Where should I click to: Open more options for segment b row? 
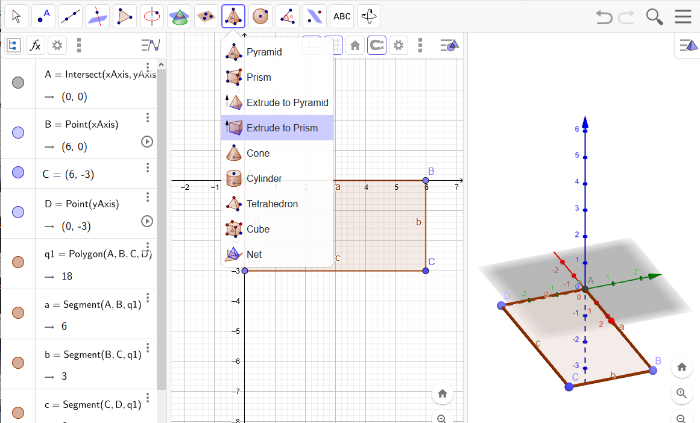click(148, 347)
